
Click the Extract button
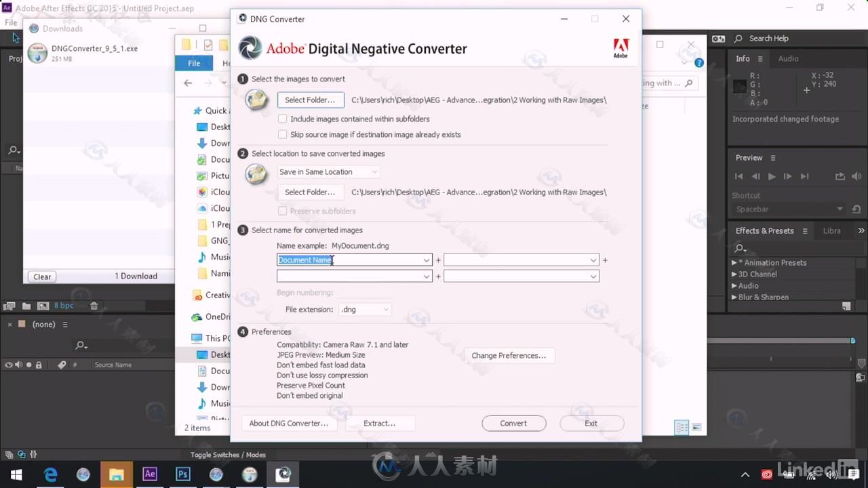coord(379,423)
